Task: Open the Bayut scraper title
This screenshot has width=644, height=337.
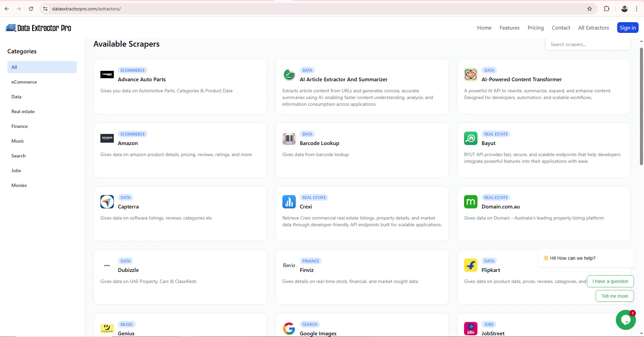Action: click(x=488, y=143)
